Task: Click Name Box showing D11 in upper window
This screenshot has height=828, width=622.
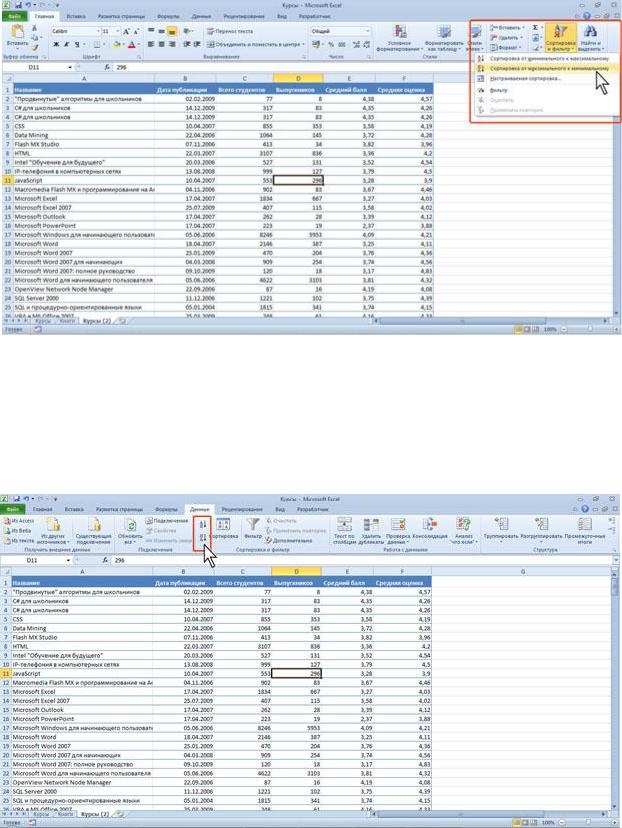Action: pyautogui.click(x=34, y=68)
